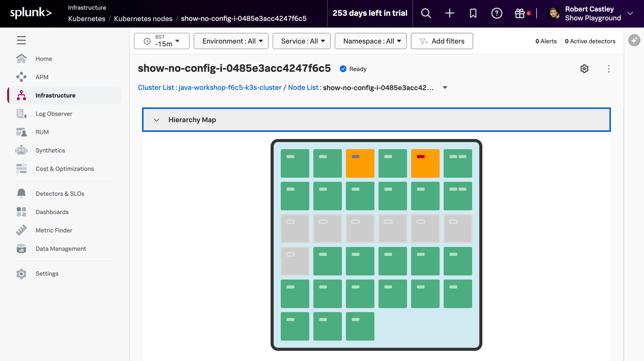The width and height of the screenshot is (644, 361).
Task: Open Log Observer
Action: point(64,114)
